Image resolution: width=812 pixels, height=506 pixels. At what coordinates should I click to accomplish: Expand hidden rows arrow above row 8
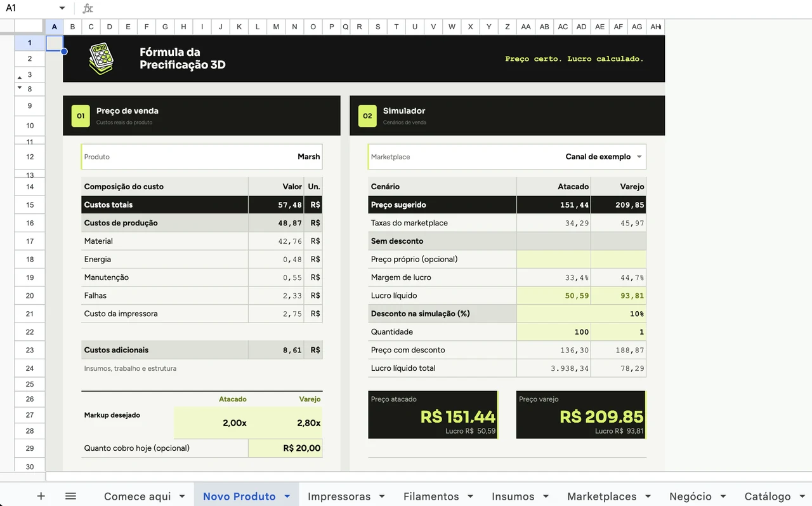click(x=20, y=88)
